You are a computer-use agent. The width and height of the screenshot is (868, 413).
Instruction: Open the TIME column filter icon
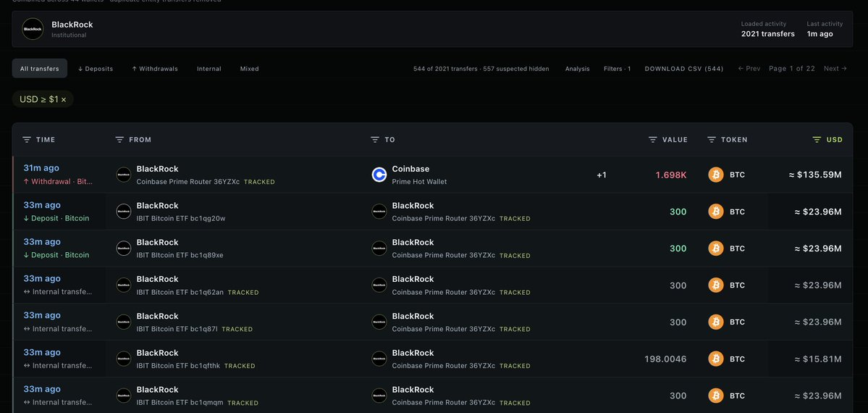(x=27, y=140)
